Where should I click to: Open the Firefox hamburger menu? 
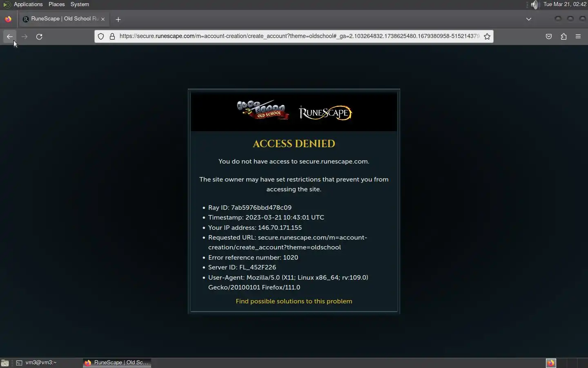pyautogui.click(x=578, y=36)
